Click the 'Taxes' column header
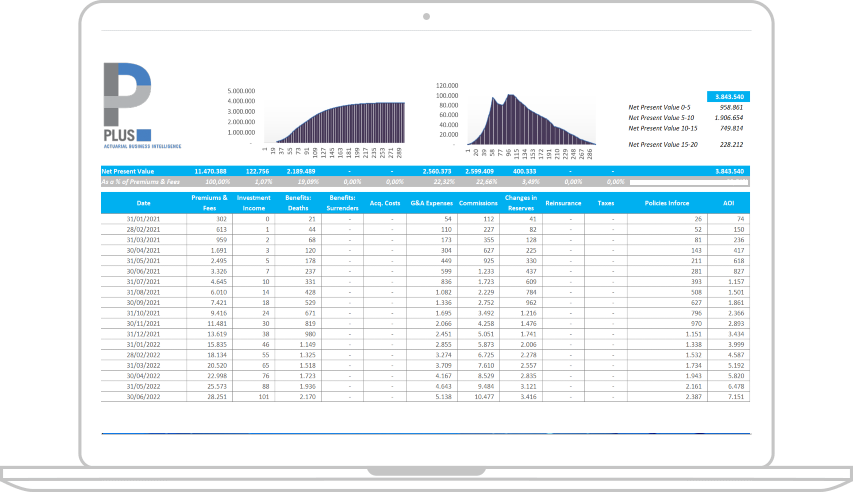Screen dimensions: 853x492 [605, 203]
